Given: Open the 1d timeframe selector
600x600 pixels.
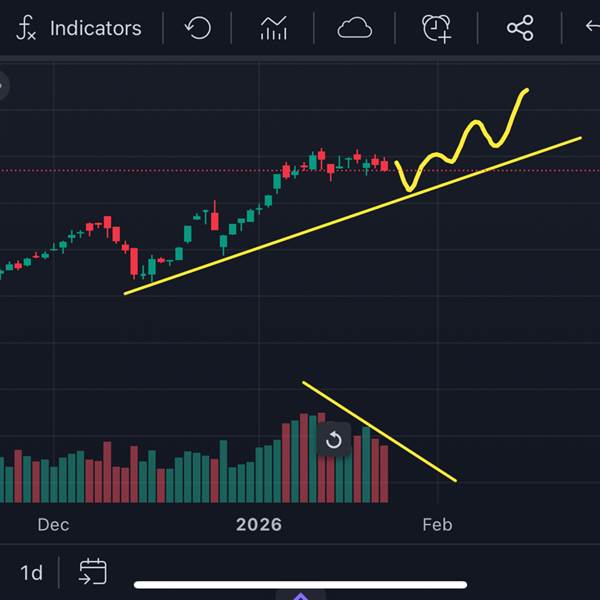Looking at the screenshot, I should (x=32, y=573).
